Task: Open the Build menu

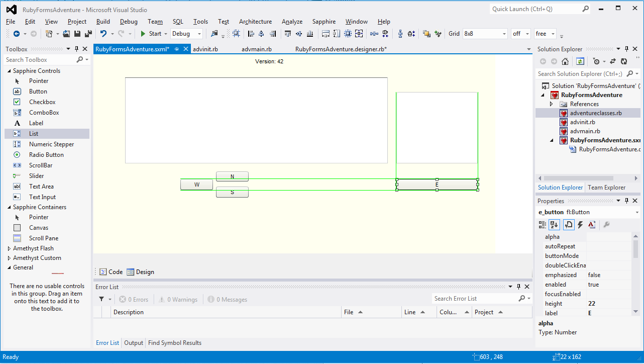Action: point(103,22)
